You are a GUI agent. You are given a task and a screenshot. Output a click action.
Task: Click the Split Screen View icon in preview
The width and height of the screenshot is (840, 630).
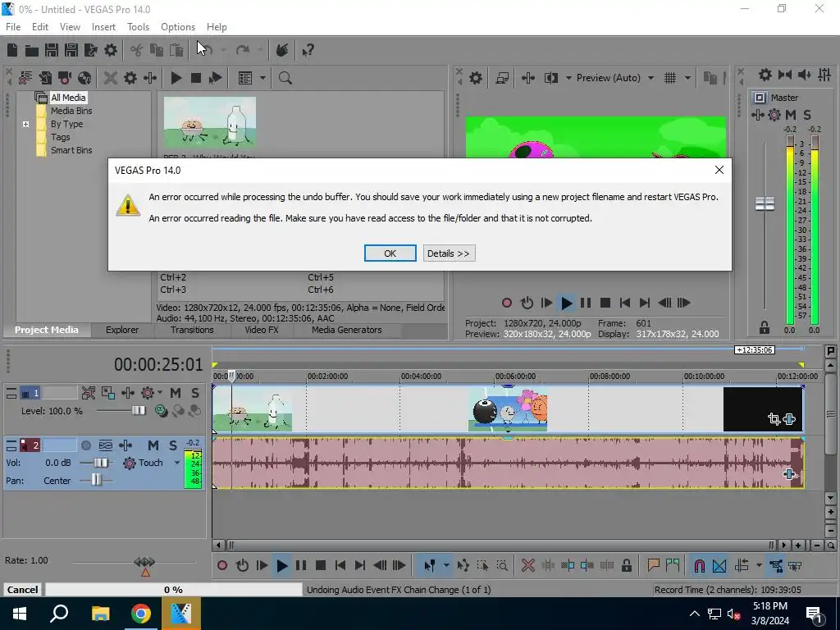coord(551,78)
